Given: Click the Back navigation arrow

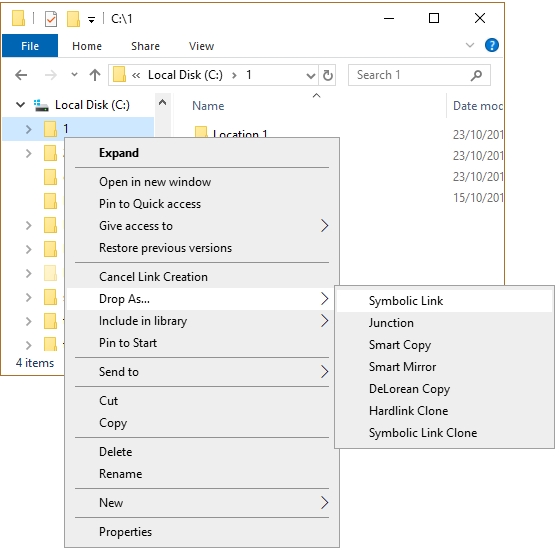Looking at the screenshot, I should click(x=21, y=75).
